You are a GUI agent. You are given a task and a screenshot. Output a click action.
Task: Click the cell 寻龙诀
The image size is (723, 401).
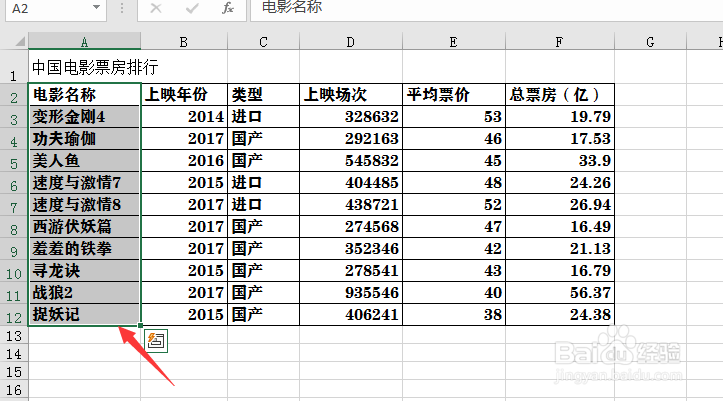tap(84, 271)
